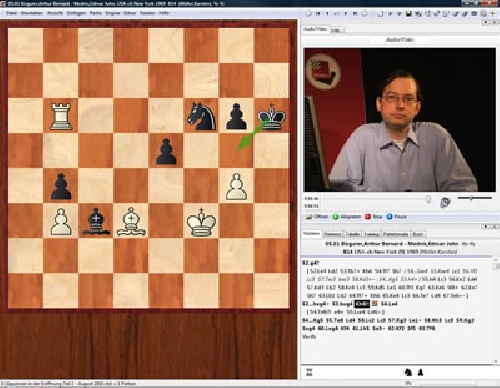Select the black king on h6

coord(272,116)
